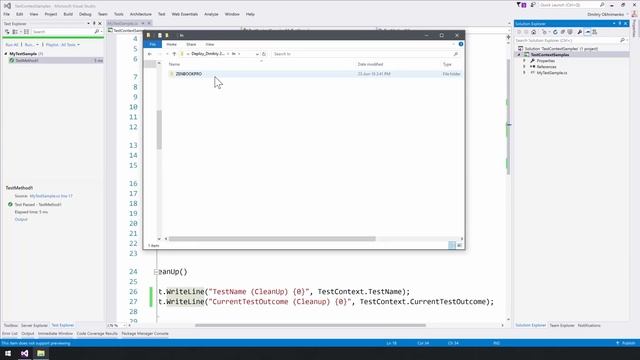Pin the Solution Explorer panel with pin icon
640x360 pixels.
coord(620,24)
